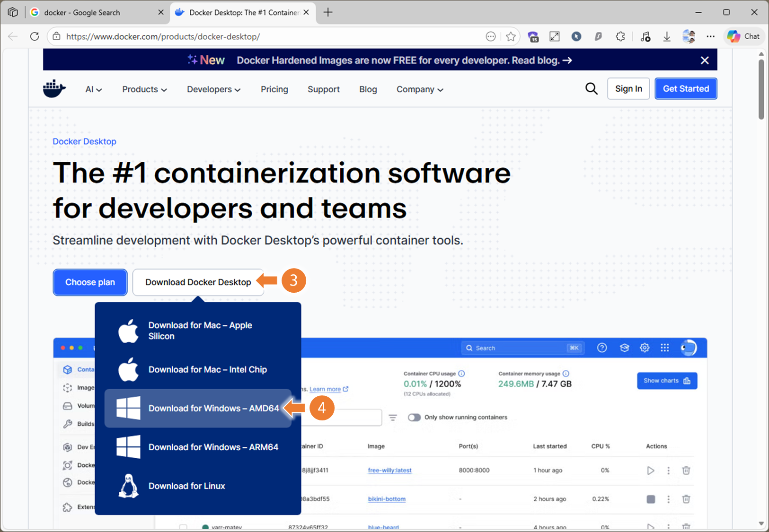
Task: Click the Choose plan button
Action: click(x=90, y=282)
